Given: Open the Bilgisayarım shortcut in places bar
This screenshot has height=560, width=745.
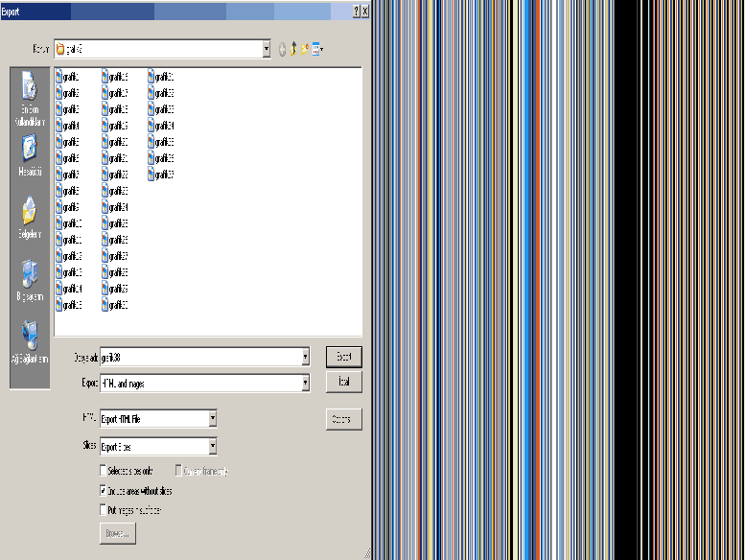Looking at the screenshot, I should [x=30, y=280].
